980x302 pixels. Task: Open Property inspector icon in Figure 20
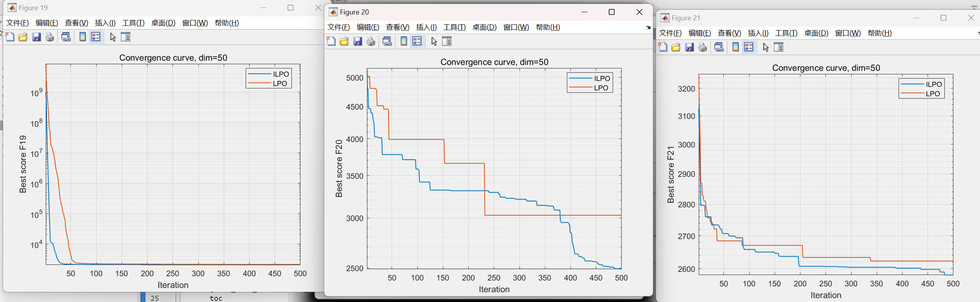447,41
